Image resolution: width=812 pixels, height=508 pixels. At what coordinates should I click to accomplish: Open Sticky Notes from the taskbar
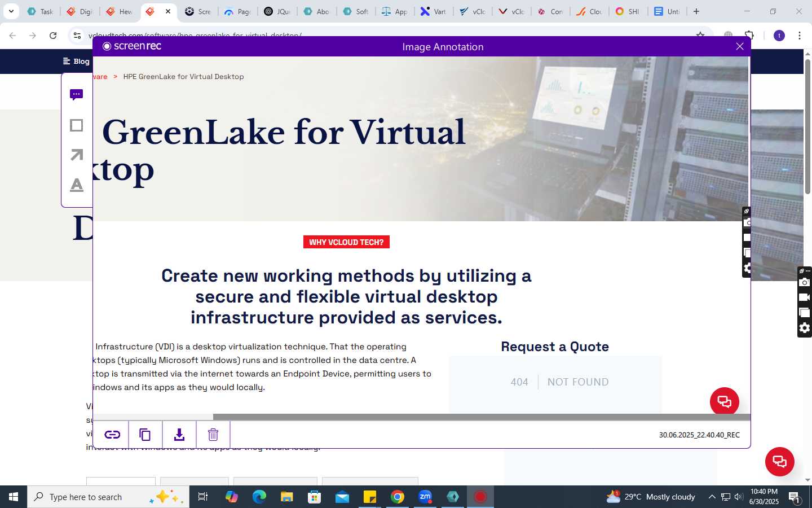point(370,497)
